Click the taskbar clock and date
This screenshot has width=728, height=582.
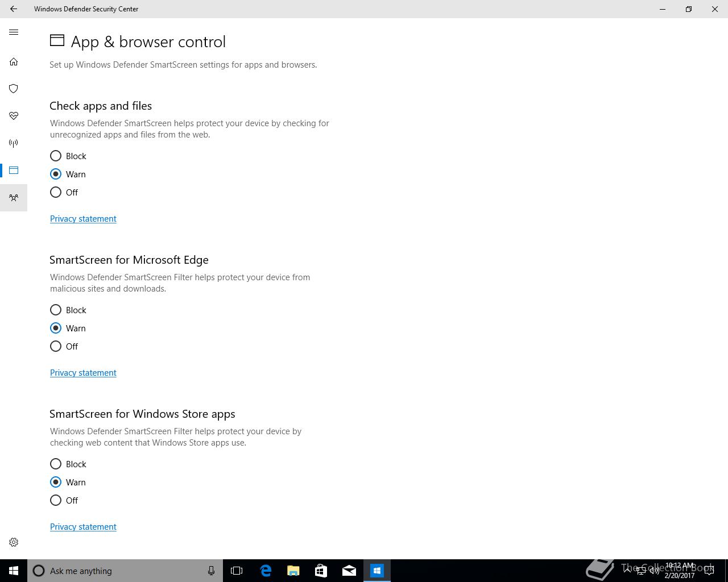pyautogui.click(x=680, y=571)
